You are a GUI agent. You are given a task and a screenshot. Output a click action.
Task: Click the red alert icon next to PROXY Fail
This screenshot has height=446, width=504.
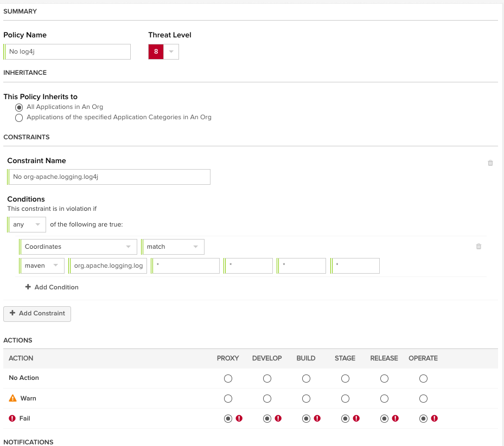pyautogui.click(x=239, y=418)
